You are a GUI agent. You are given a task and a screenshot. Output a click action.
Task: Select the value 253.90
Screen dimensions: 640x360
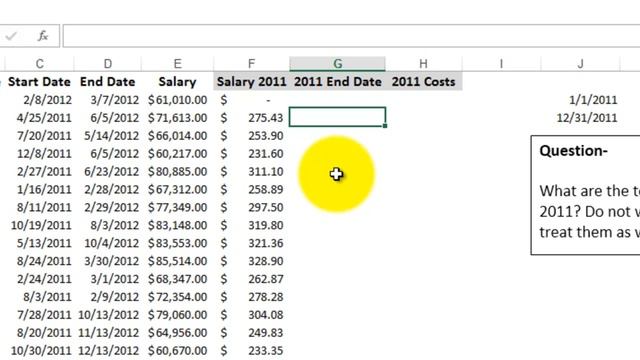(x=251, y=136)
